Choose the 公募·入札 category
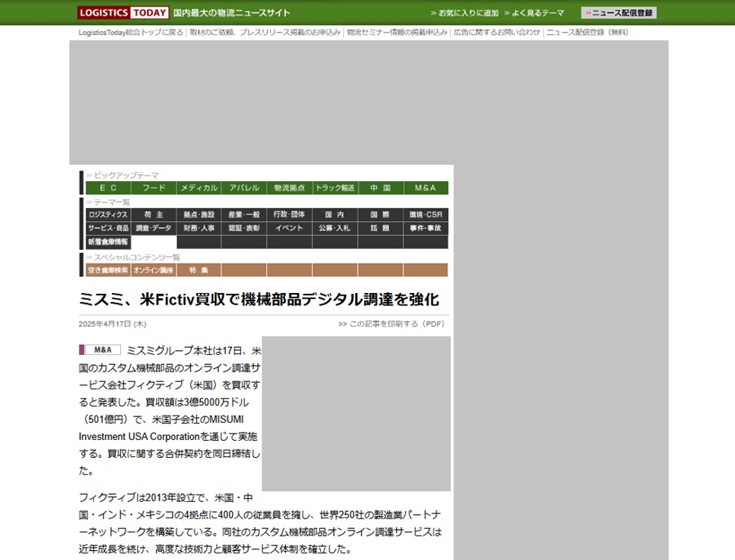 point(335,229)
